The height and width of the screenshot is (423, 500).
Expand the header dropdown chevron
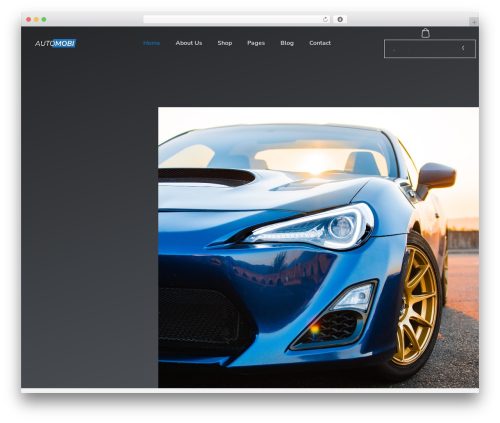click(463, 48)
